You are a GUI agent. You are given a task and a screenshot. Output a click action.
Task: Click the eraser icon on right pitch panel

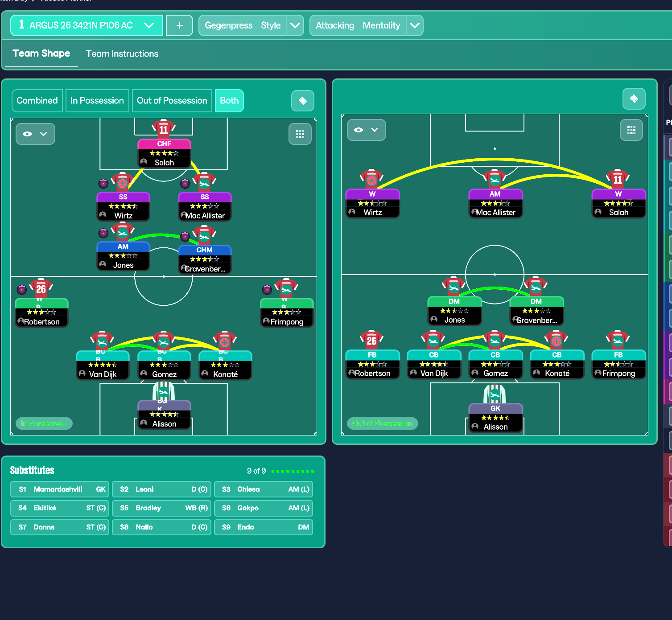634,99
